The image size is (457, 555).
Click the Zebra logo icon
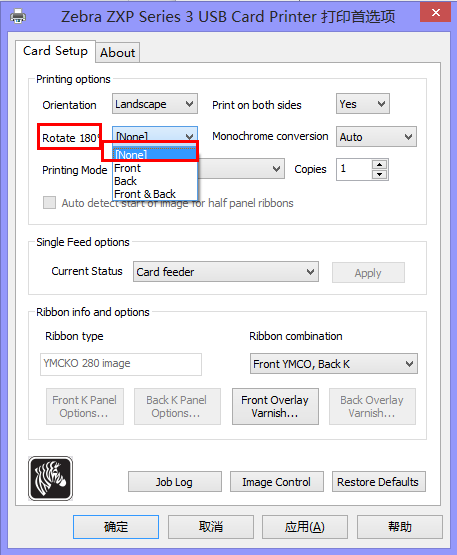coord(50,478)
